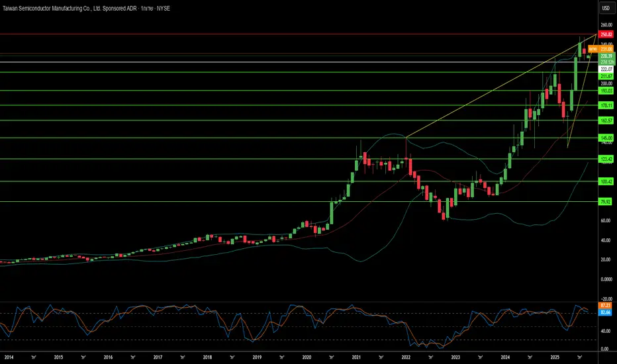Select the 123.43 level label
Screen dimensions: 617x364
tap(605, 159)
